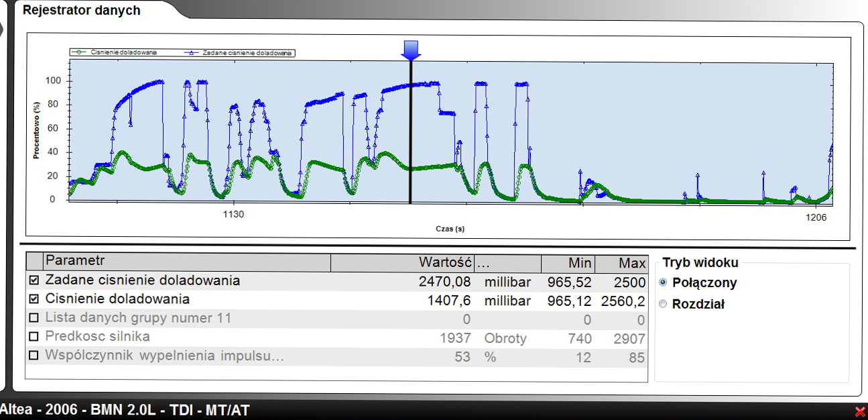Click the Min value 965,12
The image size is (868, 420).
570,301
